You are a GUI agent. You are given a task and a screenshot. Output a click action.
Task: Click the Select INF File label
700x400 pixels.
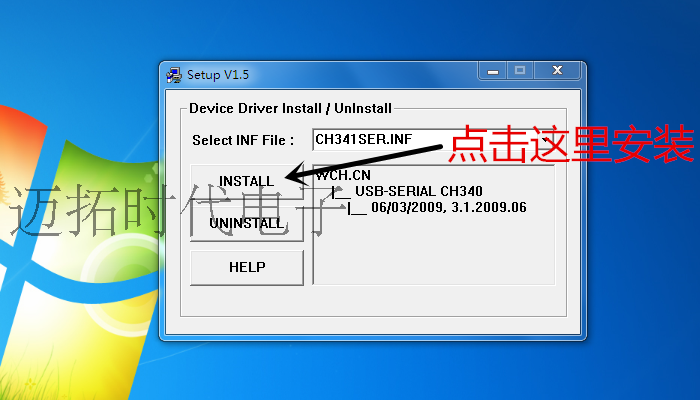pos(243,140)
